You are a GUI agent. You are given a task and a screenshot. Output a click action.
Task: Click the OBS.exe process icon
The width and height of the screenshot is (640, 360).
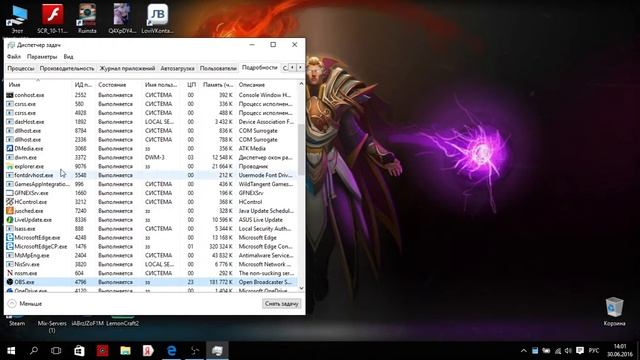point(10,282)
